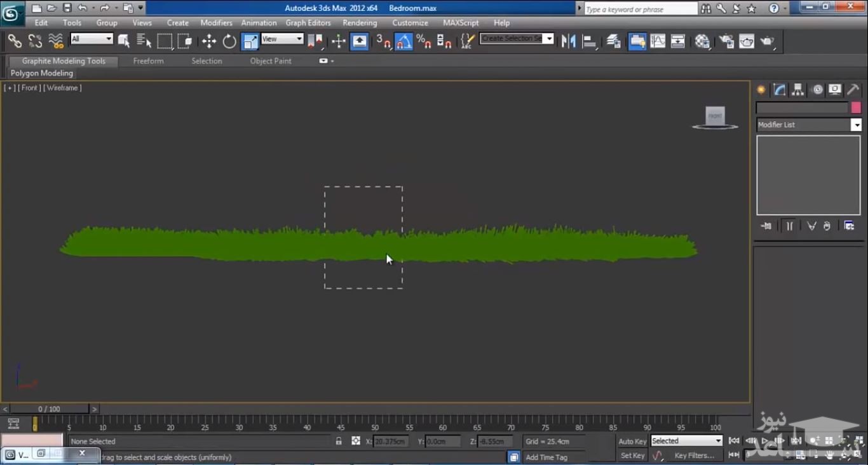Image resolution: width=868 pixels, height=465 pixels.
Task: Open the Material Editor
Action: (702, 41)
